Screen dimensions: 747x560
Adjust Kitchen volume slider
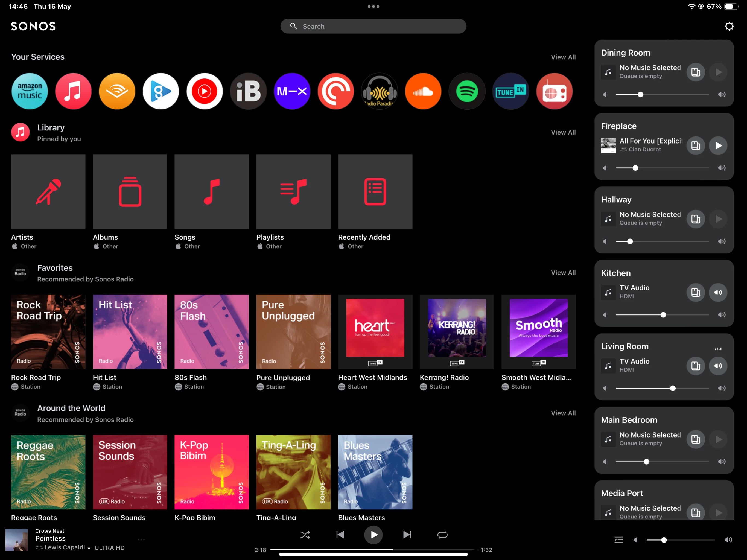pos(662,315)
